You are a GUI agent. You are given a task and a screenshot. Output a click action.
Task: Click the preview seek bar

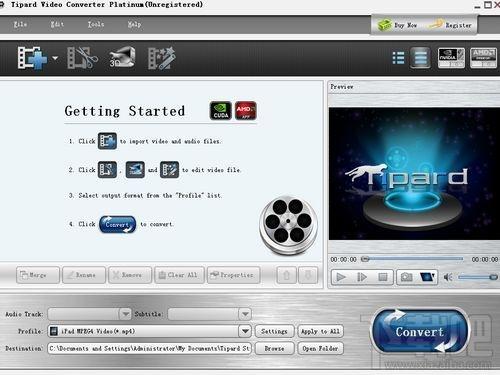click(x=413, y=259)
